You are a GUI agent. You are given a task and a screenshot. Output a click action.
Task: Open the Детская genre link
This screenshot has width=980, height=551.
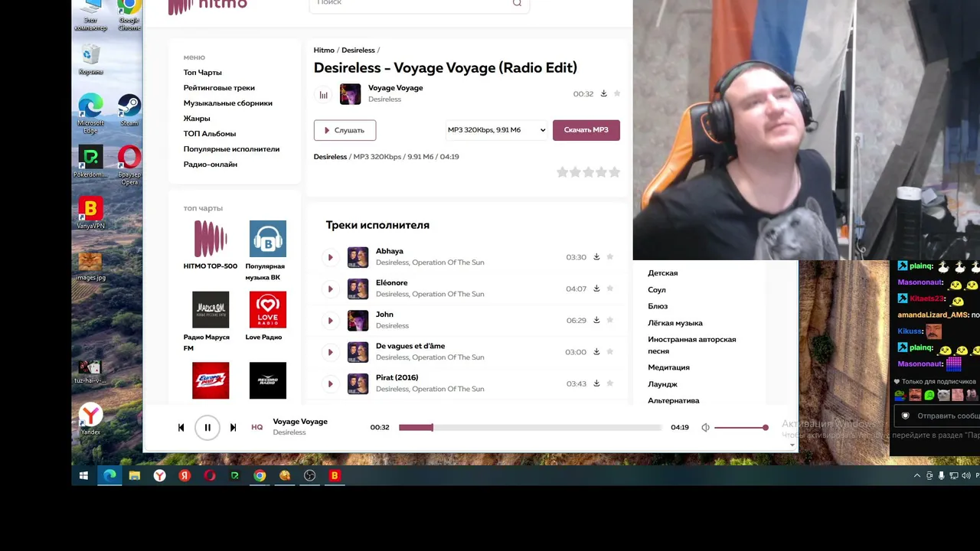(663, 273)
